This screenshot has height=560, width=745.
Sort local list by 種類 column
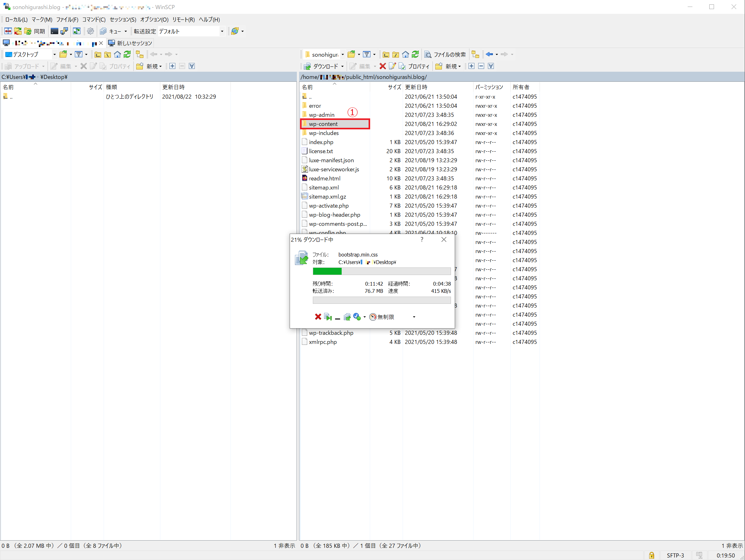(x=131, y=87)
